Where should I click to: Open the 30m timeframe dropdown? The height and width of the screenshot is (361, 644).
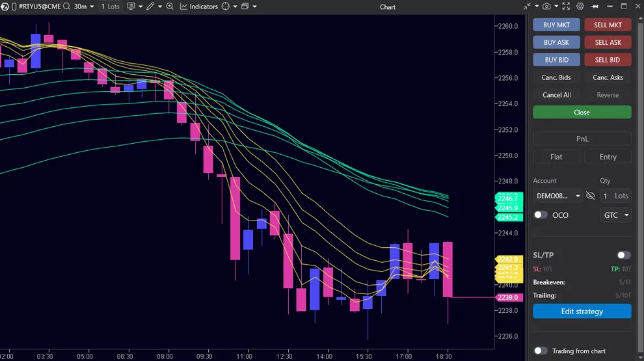84,7
